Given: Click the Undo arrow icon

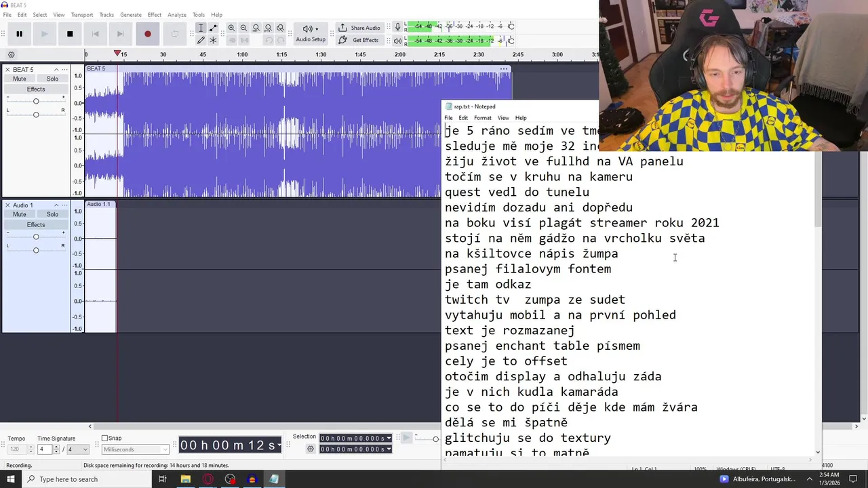Looking at the screenshot, I should (268, 40).
